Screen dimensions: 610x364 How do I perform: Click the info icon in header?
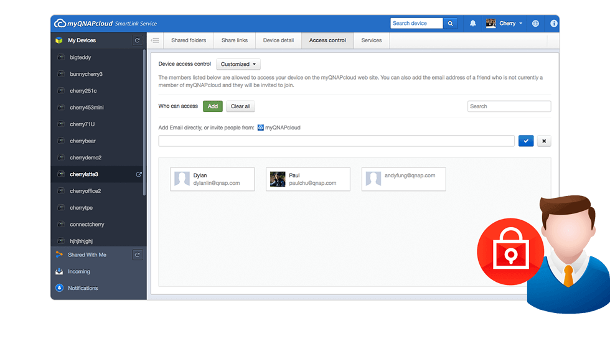pyautogui.click(x=553, y=24)
